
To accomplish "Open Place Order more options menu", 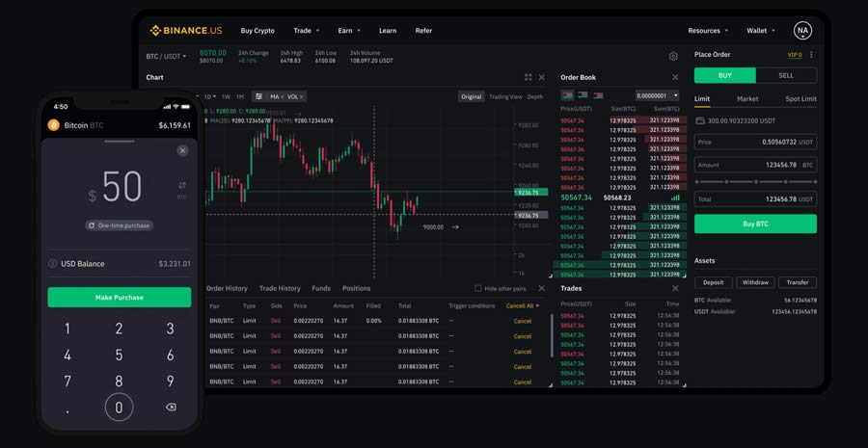I will [811, 55].
